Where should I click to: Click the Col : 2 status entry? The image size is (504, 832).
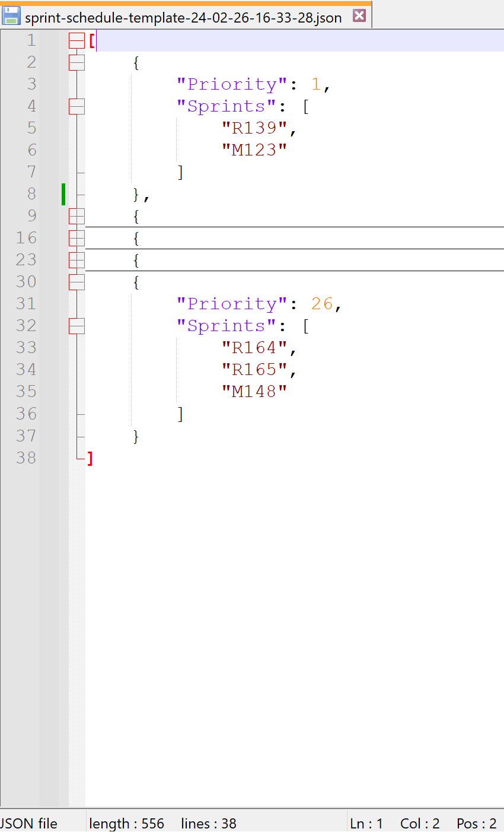point(420,823)
